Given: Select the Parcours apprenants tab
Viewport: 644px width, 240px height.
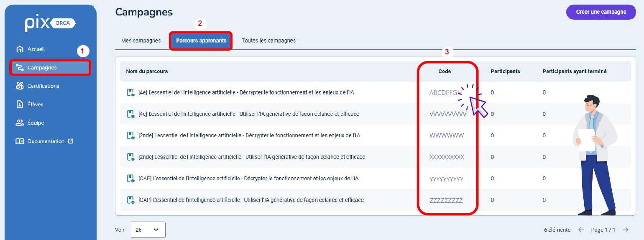Looking at the screenshot, I should tap(201, 41).
